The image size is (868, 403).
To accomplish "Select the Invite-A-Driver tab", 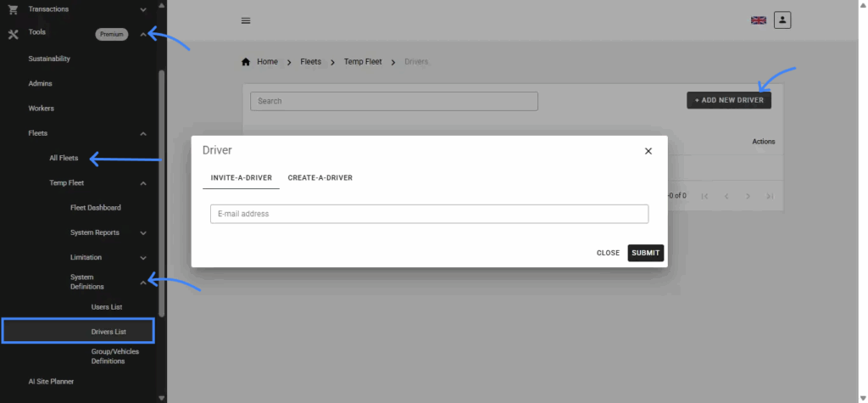I will pos(241,178).
